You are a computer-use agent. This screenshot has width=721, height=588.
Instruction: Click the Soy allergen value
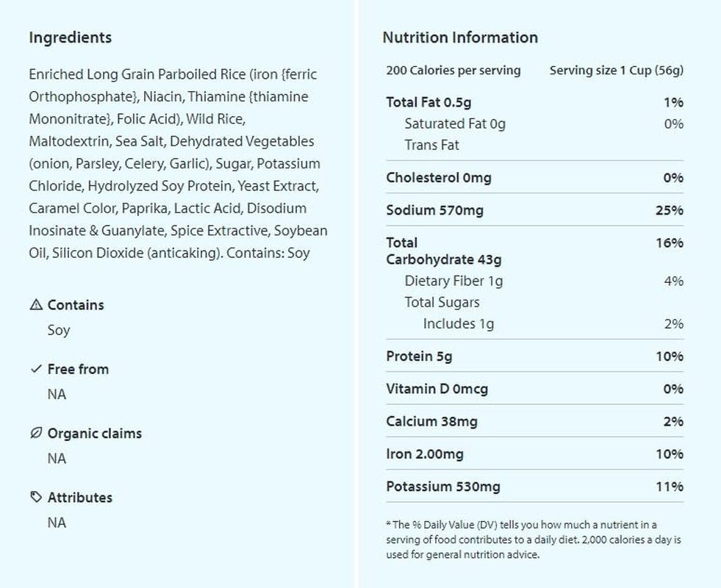pyautogui.click(x=59, y=330)
